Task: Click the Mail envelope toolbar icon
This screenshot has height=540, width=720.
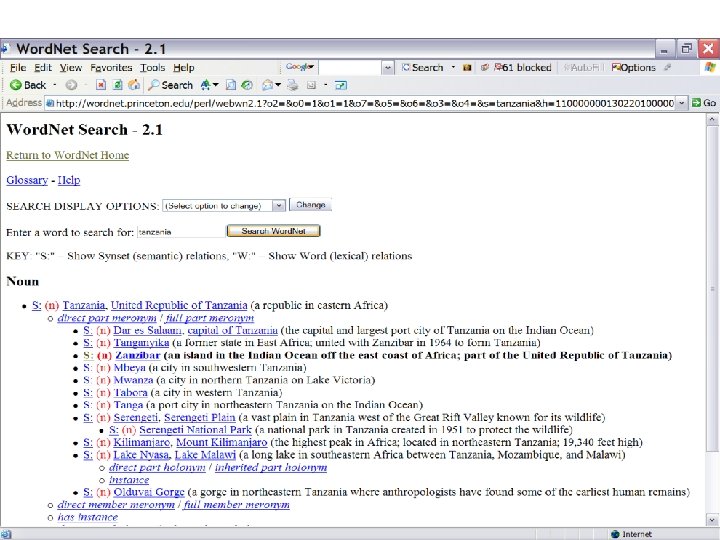Action: coord(267,85)
